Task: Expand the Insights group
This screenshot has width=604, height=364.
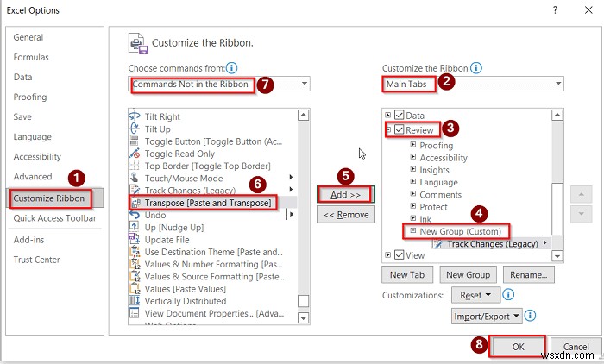Action: (x=413, y=169)
